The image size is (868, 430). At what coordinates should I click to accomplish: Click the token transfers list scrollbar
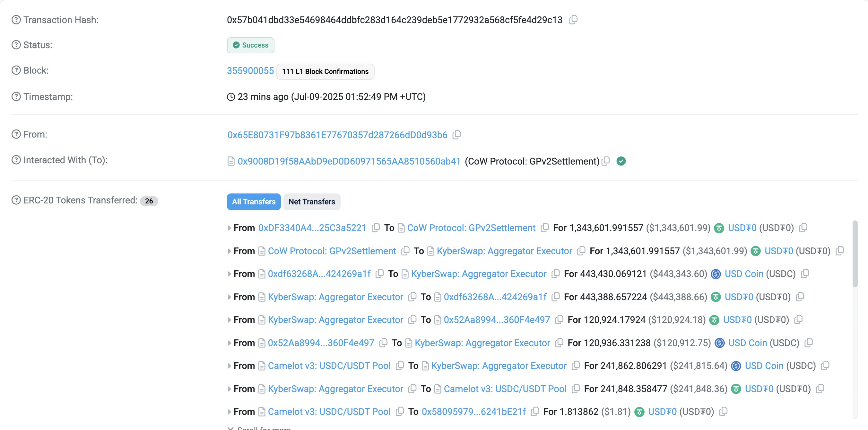pos(855,254)
